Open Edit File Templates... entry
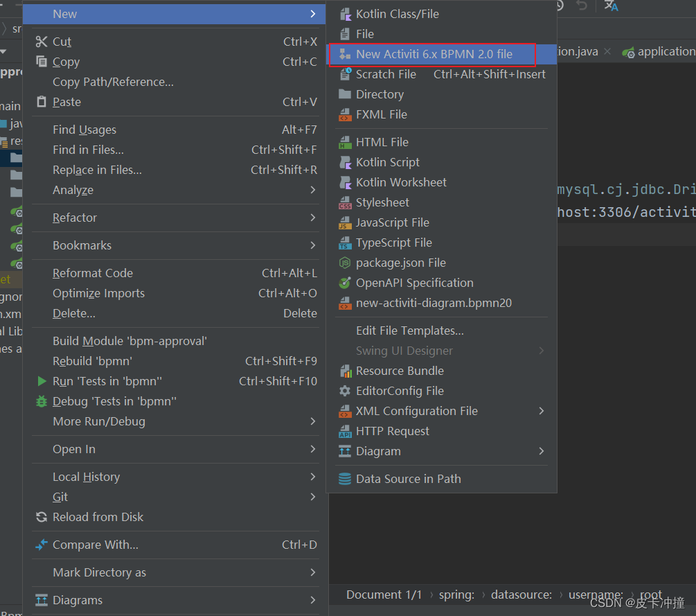Viewport: 696px width, 616px height. (x=442, y=331)
